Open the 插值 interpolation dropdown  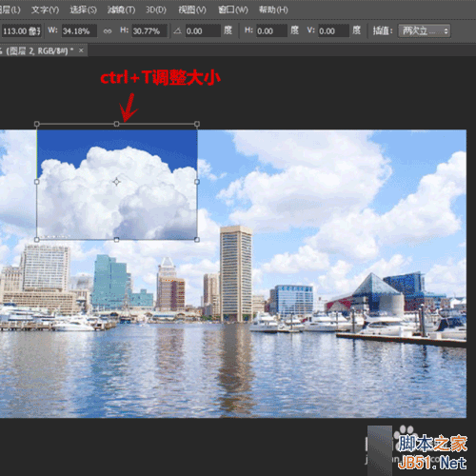(x=425, y=30)
